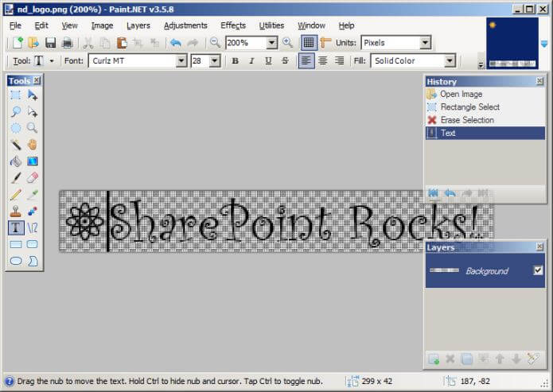
Task: Choose the Rounded Rectangle tool
Action: click(x=33, y=244)
